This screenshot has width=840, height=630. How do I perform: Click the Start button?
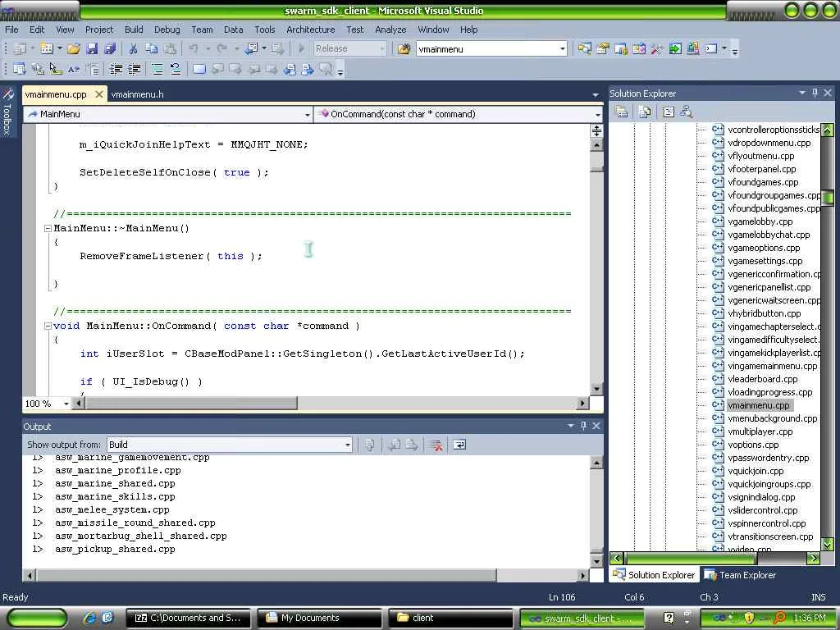[x=37, y=619]
